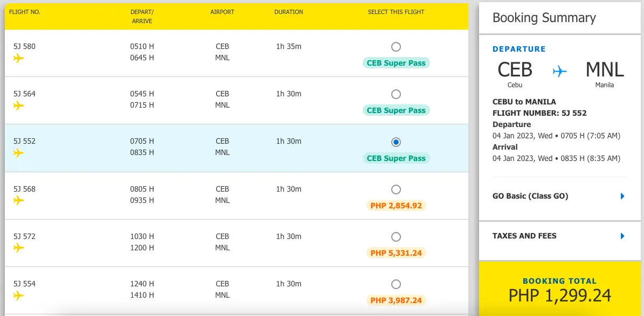Select the radio button for flight 5J 568
Viewport: 644px width, 316px height.
pyautogui.click(x=396, y=189)
